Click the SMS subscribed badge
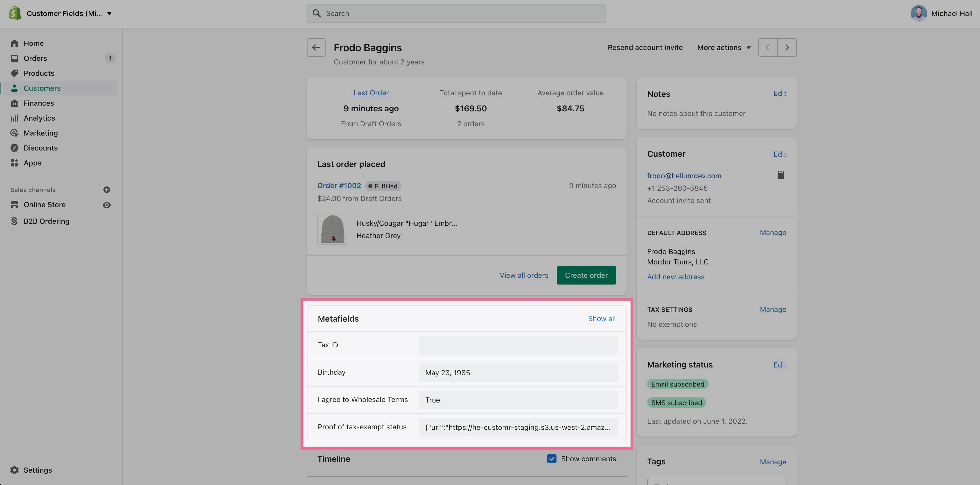 676,403
